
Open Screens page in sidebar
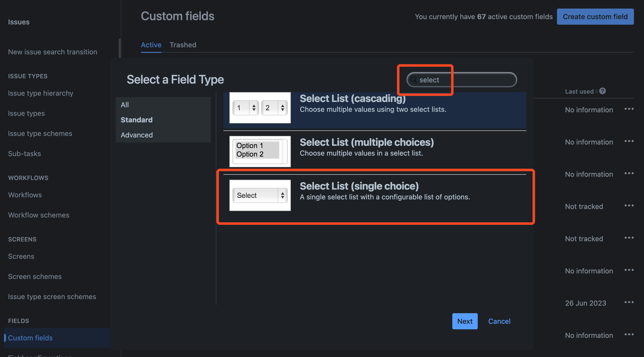[x=21, y=256]
